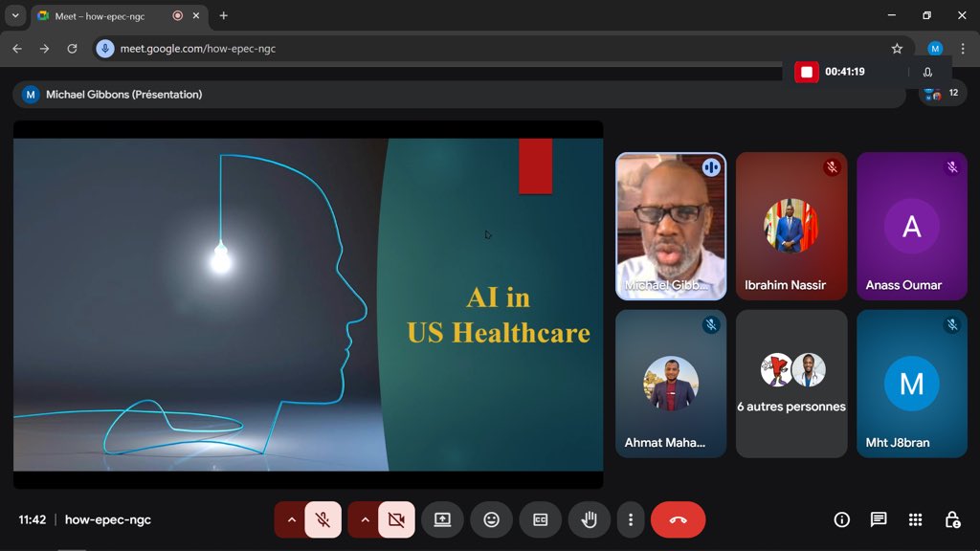
Task: Open the meeting details info icon
Action: point(841,519)
